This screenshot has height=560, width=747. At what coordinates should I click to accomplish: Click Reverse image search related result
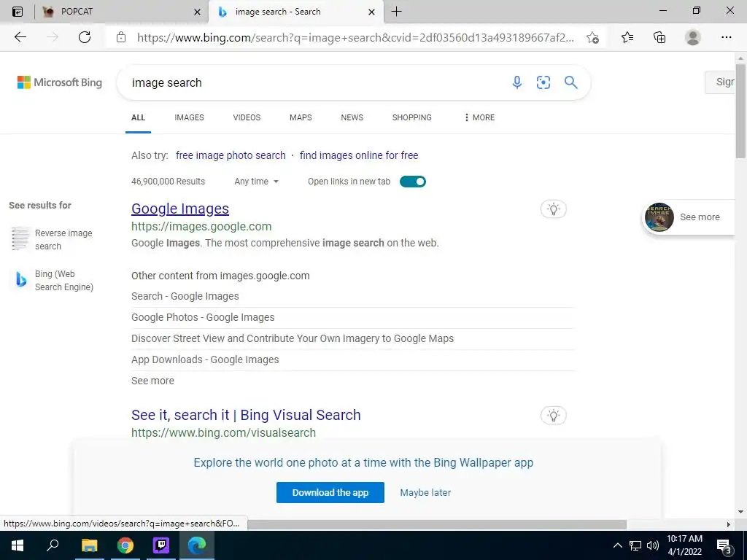[52, 239]
